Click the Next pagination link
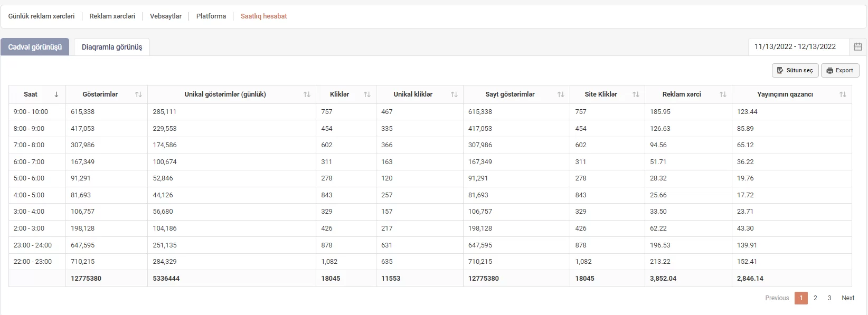 tap(848, 298)
